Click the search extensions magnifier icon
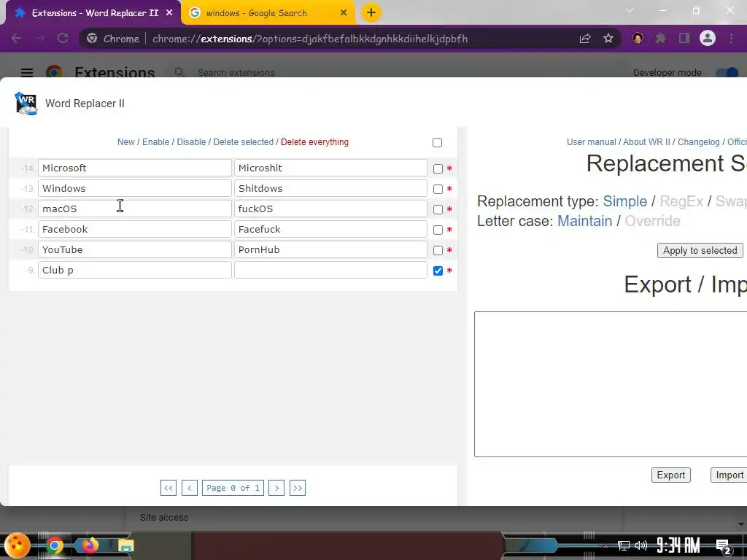 point(179,72)
